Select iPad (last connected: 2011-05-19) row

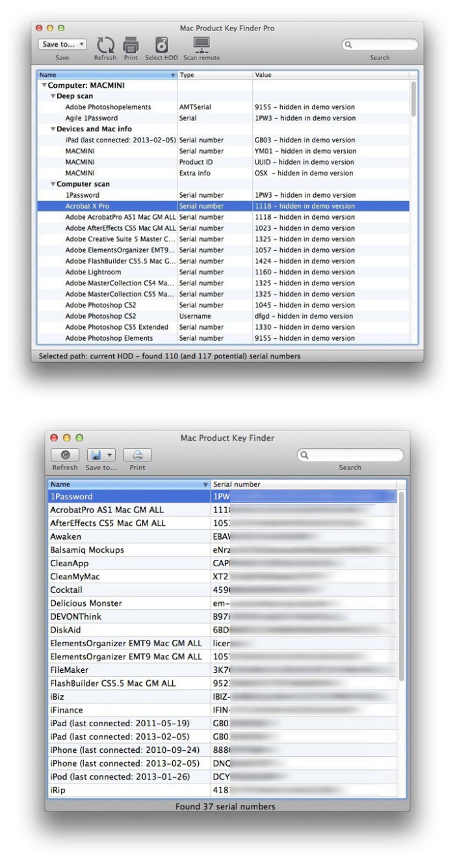click(223, 723)
